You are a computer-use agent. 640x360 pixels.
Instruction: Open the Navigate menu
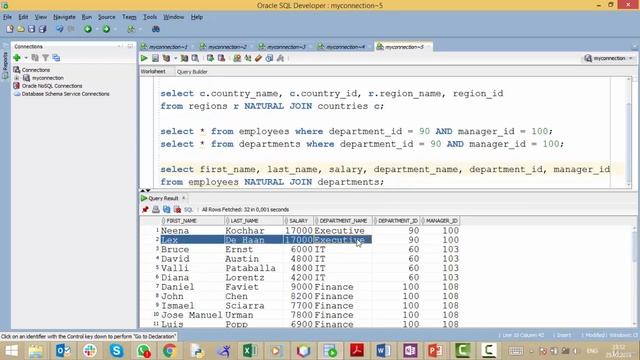click(x=64, y=17)
